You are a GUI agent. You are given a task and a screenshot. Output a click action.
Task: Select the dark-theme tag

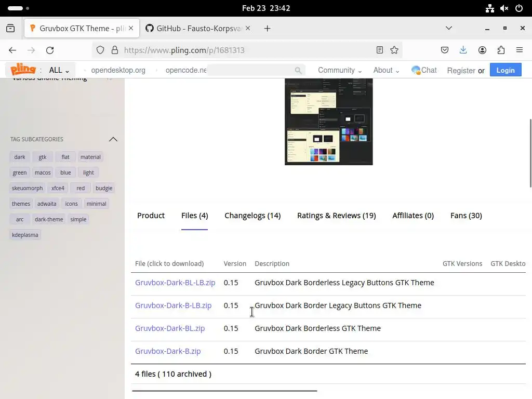click(49, 220)
